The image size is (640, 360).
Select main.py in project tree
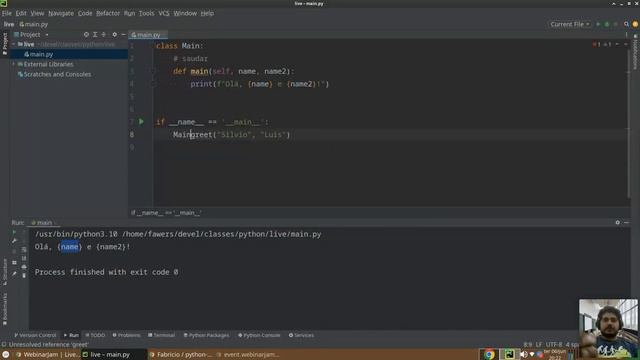[x=39, y=54]
